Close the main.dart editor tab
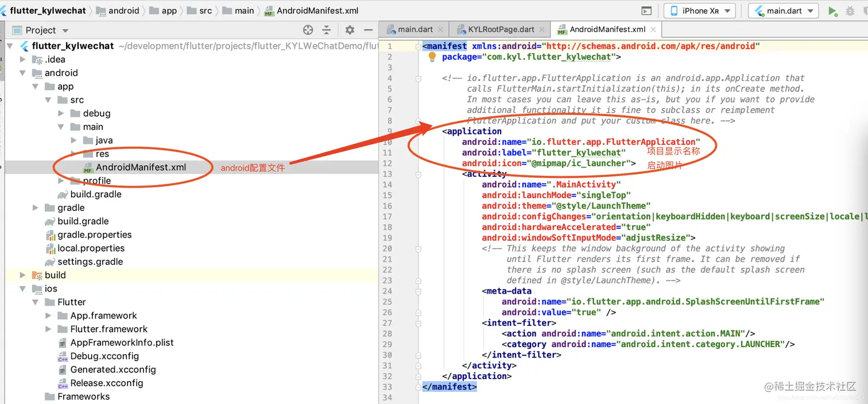Screen dimensions: 868x404 [440, 29]
